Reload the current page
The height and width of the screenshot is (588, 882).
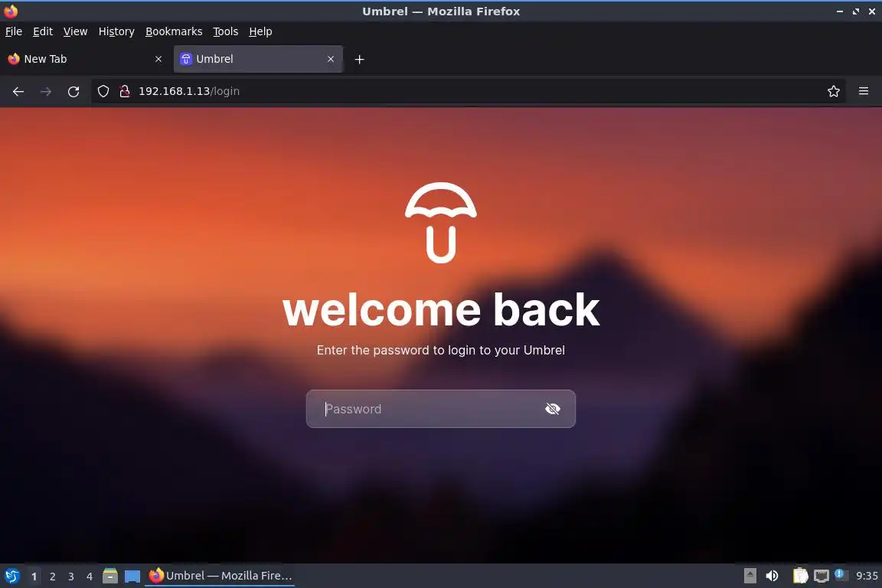coord(73,91)
